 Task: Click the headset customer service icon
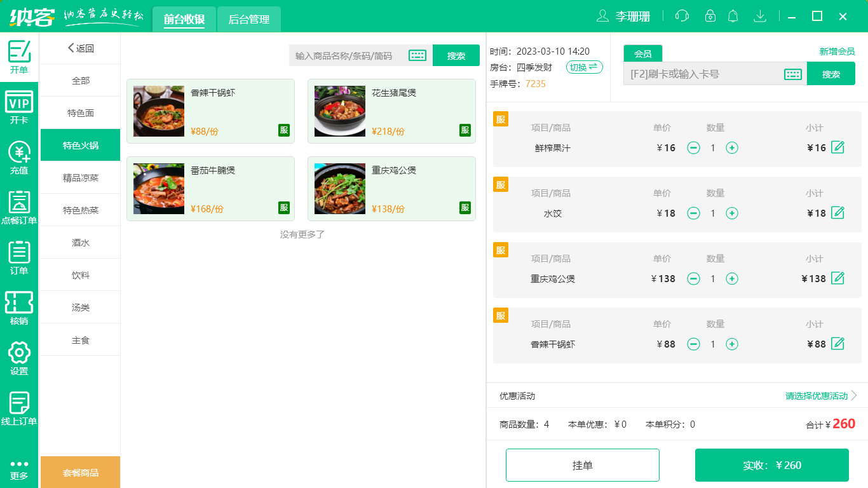[682, 15]
